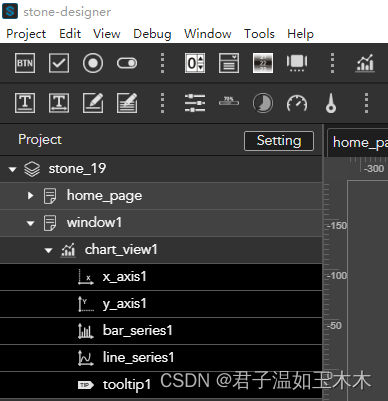Select home_page in project tree
The width and height of the screenshot is (388, 401).
coord(161,196)
